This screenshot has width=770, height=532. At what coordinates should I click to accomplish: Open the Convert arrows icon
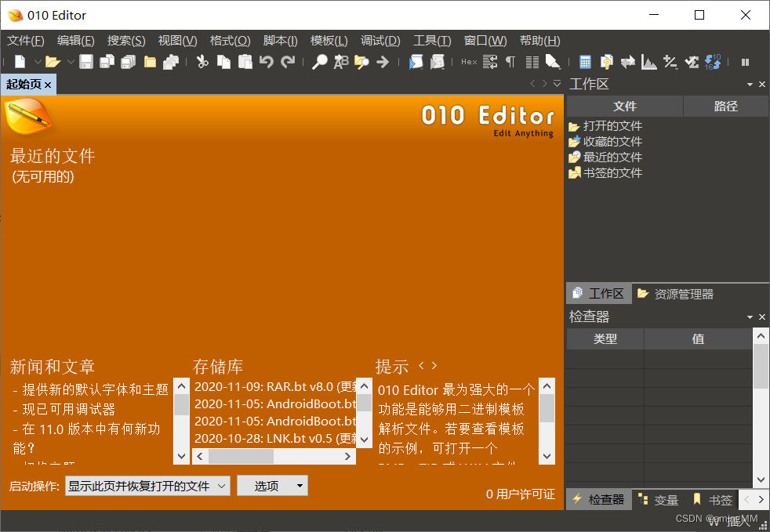point(627,62)
